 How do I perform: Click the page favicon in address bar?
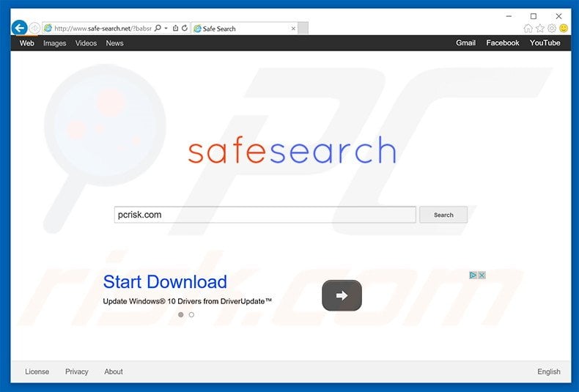coord(48,28)
